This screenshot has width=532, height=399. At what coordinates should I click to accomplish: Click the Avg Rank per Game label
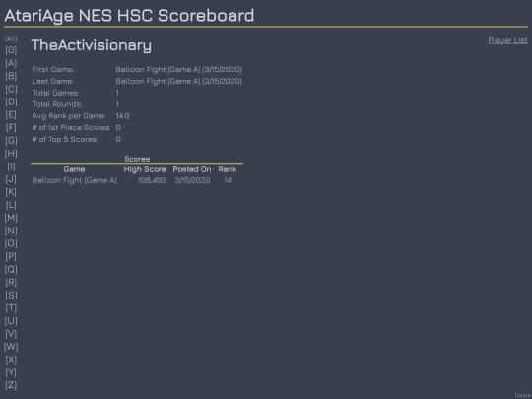pyautogui.click(x=69, y=116)
